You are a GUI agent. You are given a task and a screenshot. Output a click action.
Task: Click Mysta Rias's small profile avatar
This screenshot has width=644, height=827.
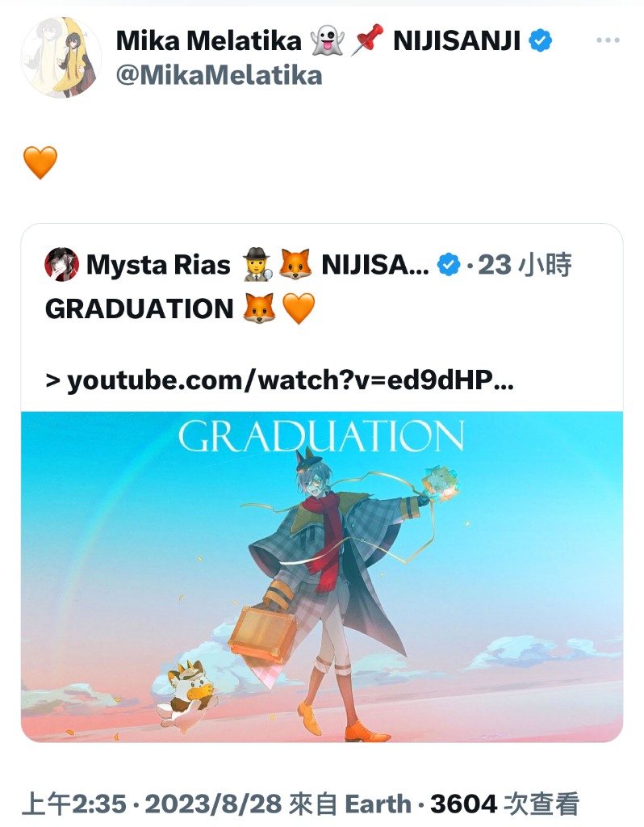[x=61, y=264]
